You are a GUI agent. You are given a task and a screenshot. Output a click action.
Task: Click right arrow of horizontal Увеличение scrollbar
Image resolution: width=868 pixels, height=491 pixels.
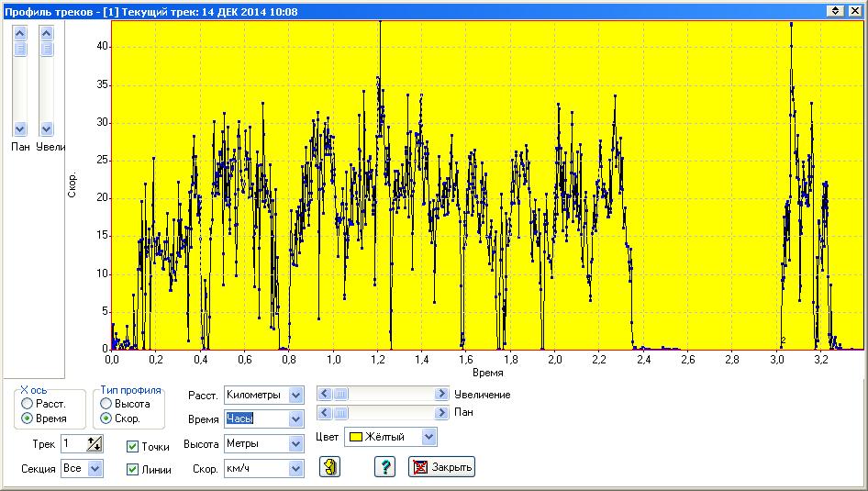click(441, 394)
